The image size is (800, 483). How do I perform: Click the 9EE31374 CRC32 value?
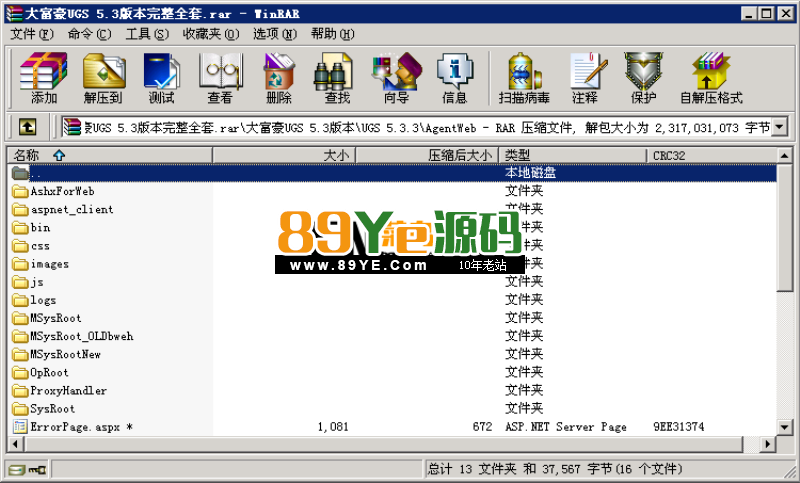click(679, 427)
